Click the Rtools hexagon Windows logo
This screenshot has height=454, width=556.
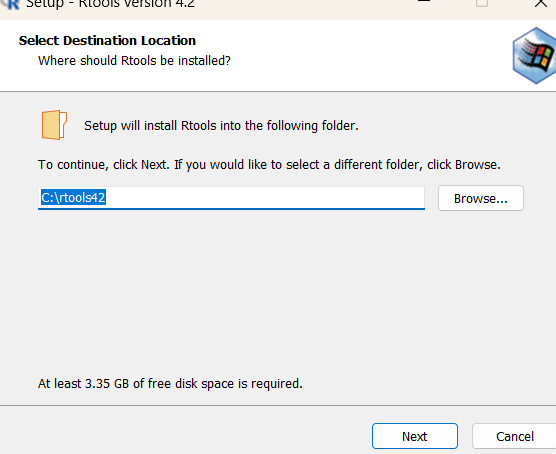(x=534, y=56)
